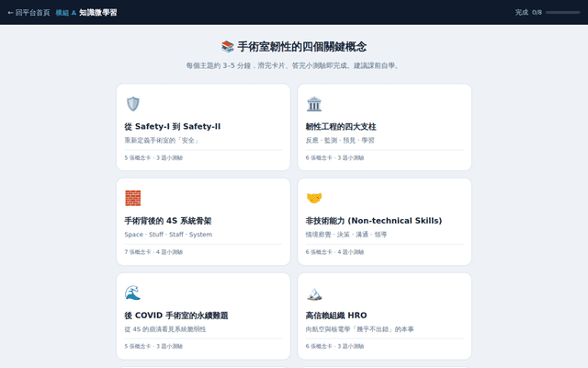Click card count on 高信賴組織 HRO card
Screen dimensions: 588x368
(334, 346)
